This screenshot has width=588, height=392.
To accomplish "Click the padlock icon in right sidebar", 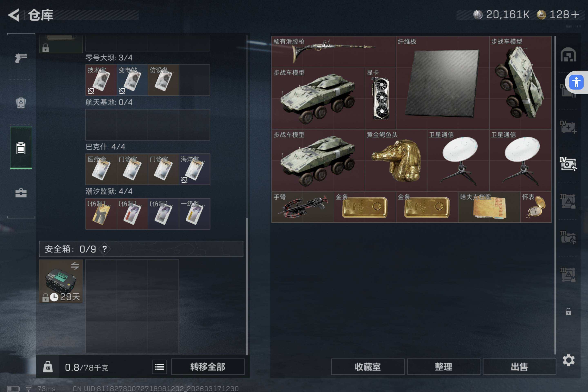I will 568,312.
